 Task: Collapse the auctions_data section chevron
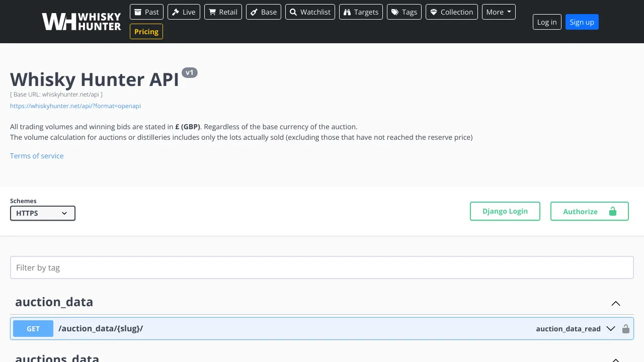[616, 359]
